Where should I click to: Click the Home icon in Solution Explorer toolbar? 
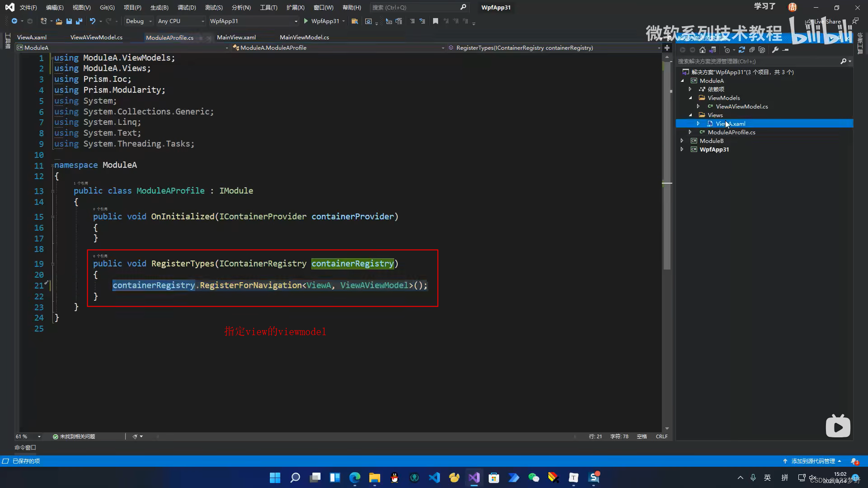702,50
